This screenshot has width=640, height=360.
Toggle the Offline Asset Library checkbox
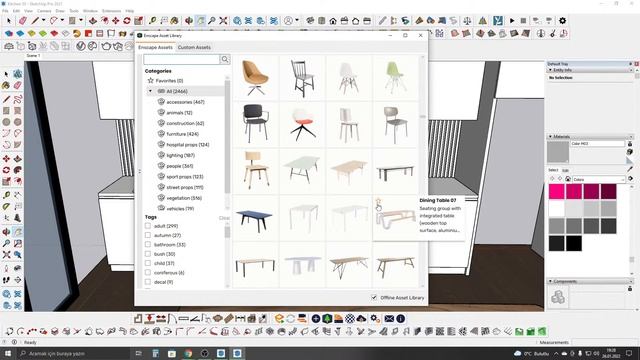[x=374, y=298]
